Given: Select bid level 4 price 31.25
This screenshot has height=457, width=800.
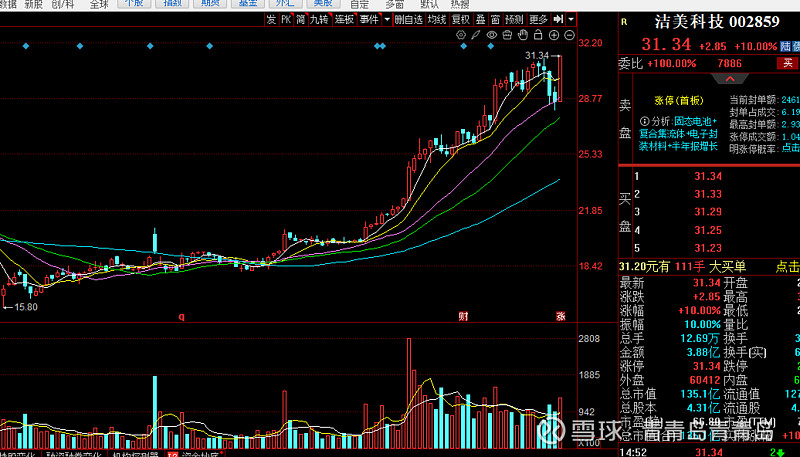Looking at the screenshot, I should pyautogui.click(x=708, y=231).
